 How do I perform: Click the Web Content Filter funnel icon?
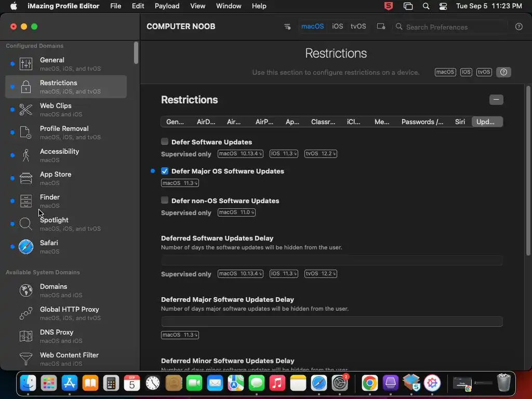click(26, 359)
